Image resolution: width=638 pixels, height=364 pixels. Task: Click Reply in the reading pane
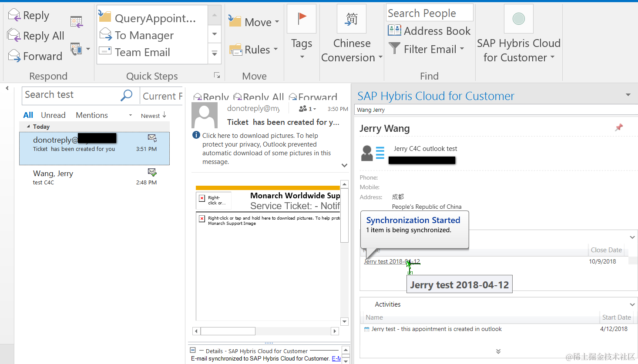(x=211, y=97)
